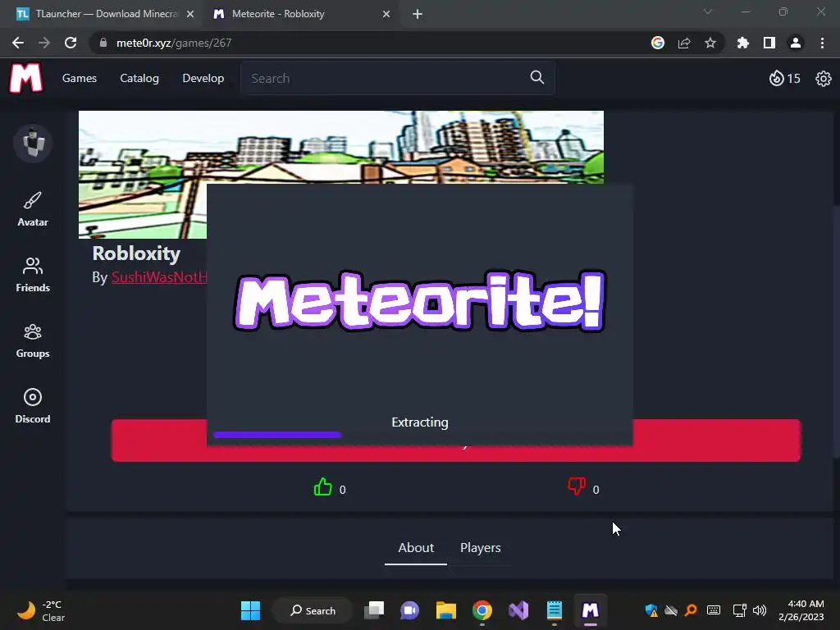Click the Meteorite M logo
This screenshot has width=840, height=630.
click(25, 78)
